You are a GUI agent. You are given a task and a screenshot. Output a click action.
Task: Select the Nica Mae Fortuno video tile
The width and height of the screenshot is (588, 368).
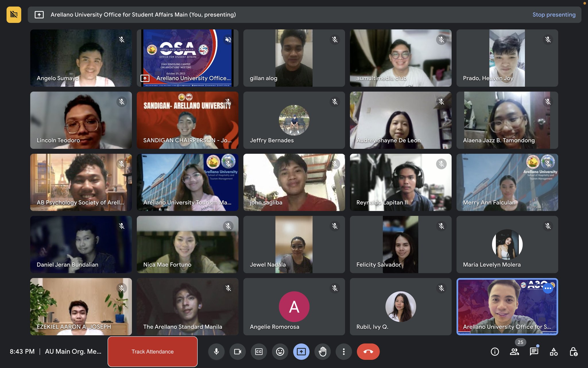point(187,244)
